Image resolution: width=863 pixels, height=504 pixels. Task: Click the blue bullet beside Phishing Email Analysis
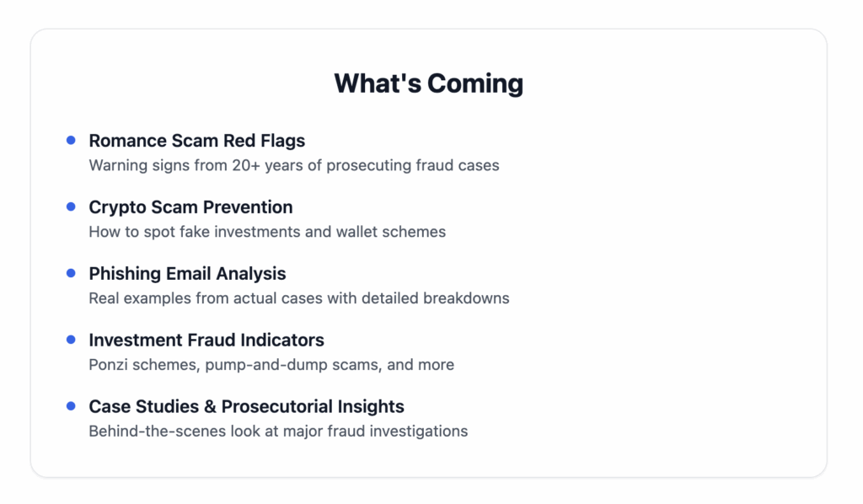(x=71, y=273)
